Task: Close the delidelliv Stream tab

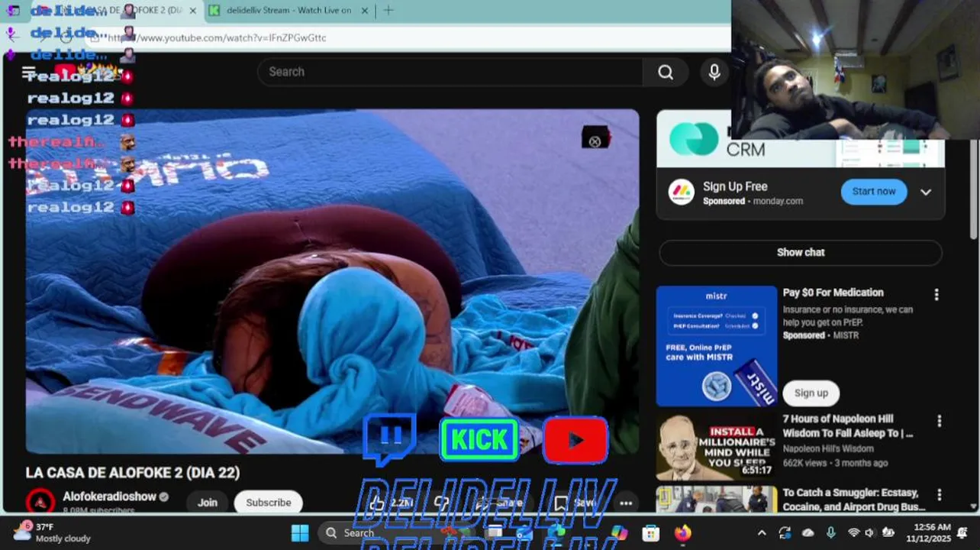Action: pos(364,11)
